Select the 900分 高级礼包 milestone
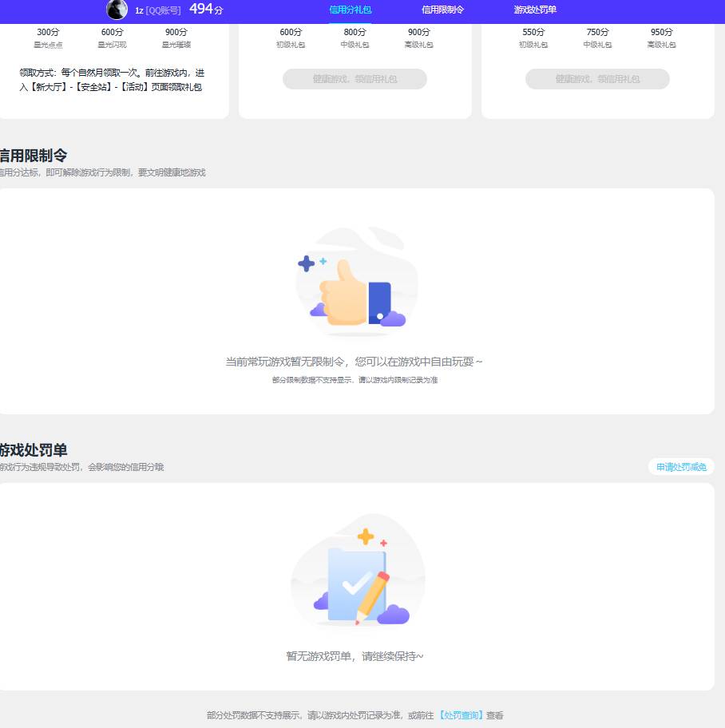The width and height of the screenshot is (725, 728). pos(418,38)
